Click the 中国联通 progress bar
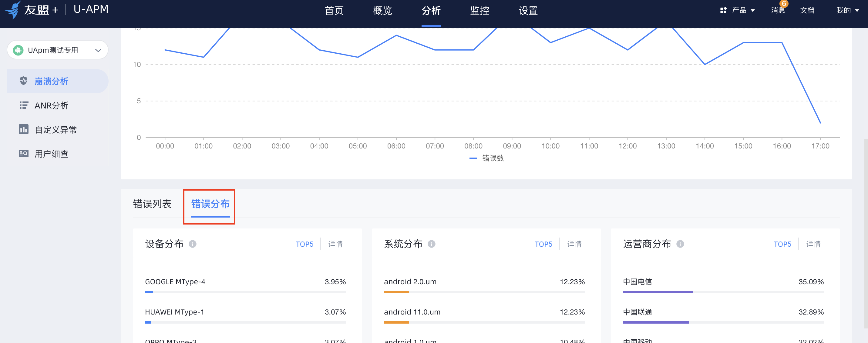868x343 pixels. (723, 322)
